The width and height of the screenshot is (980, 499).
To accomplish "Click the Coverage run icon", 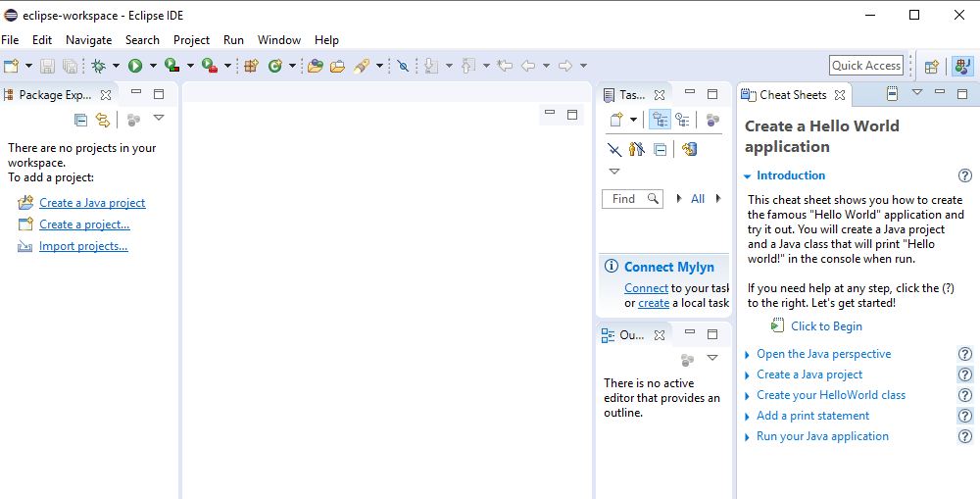I will [x=171, y=65].
